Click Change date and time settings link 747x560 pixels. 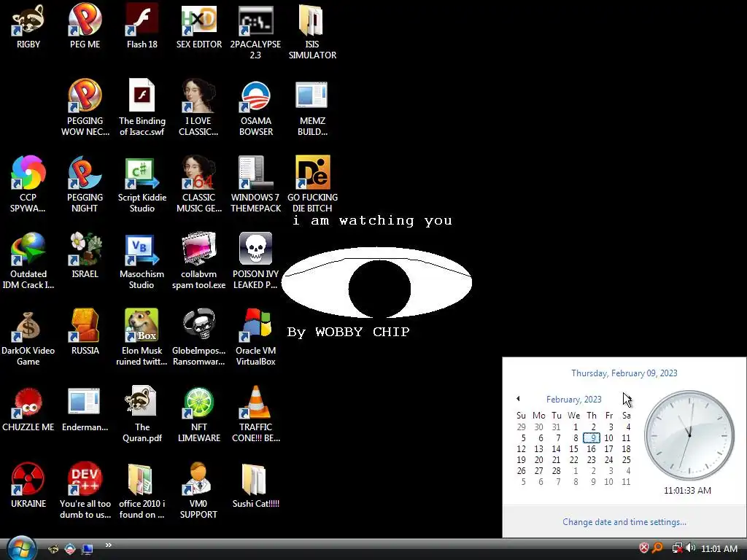coord(624,522)
